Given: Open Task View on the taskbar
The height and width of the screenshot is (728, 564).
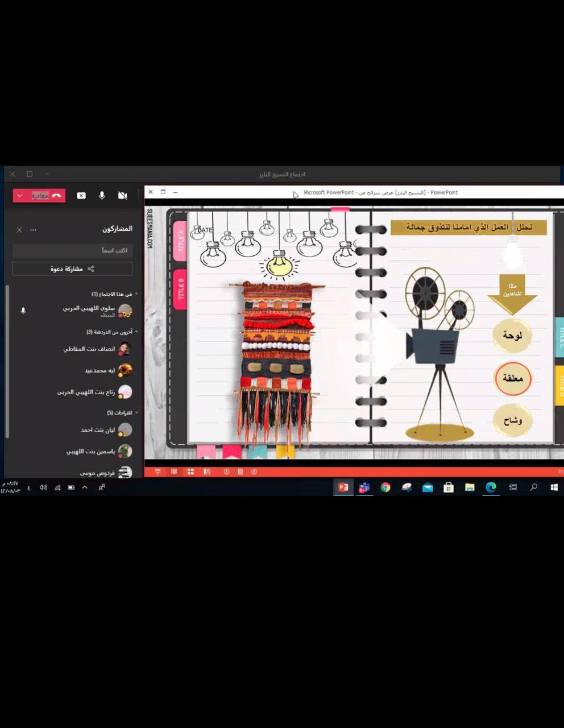Looking at the screenshot, I should [513, 487].
